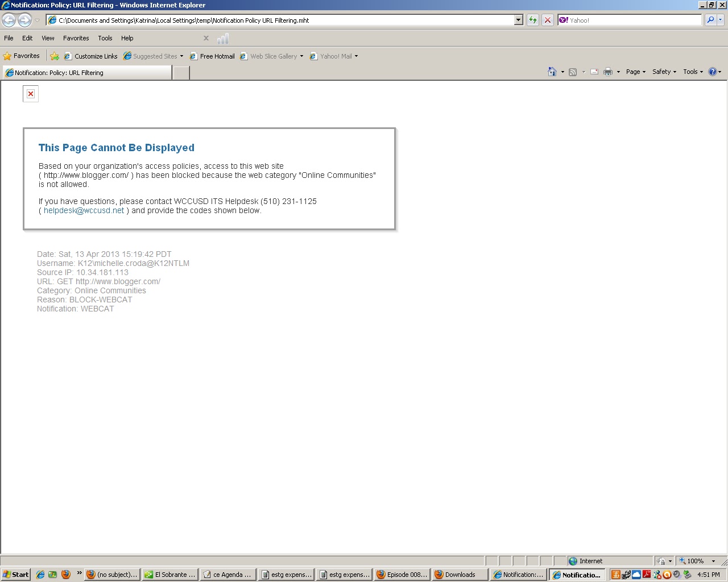Screen dimensions: 728x582
Task: Select the Notification: Policy: URL Filtering tab
Action: pyautogui.click(x=87, y=73)
